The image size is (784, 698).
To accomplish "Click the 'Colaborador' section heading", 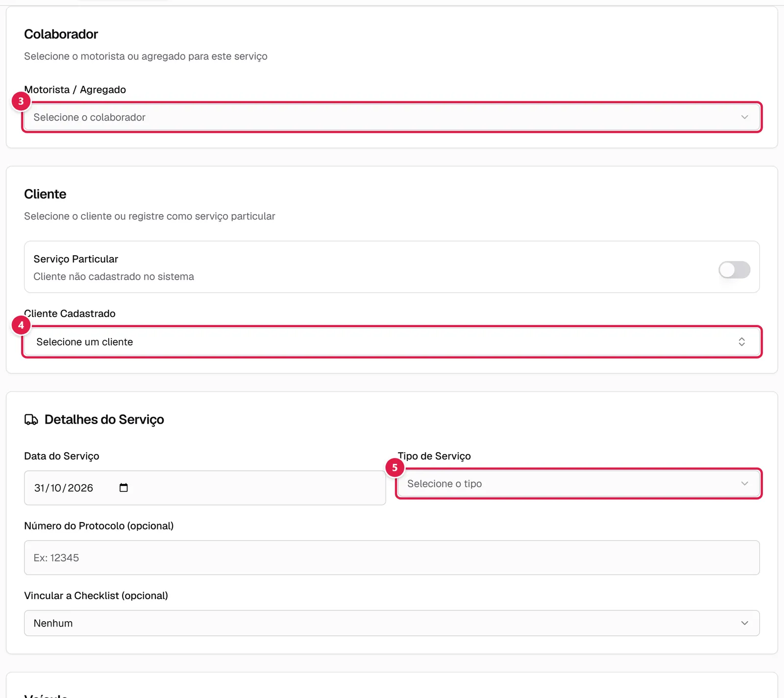I will (61, 34).
